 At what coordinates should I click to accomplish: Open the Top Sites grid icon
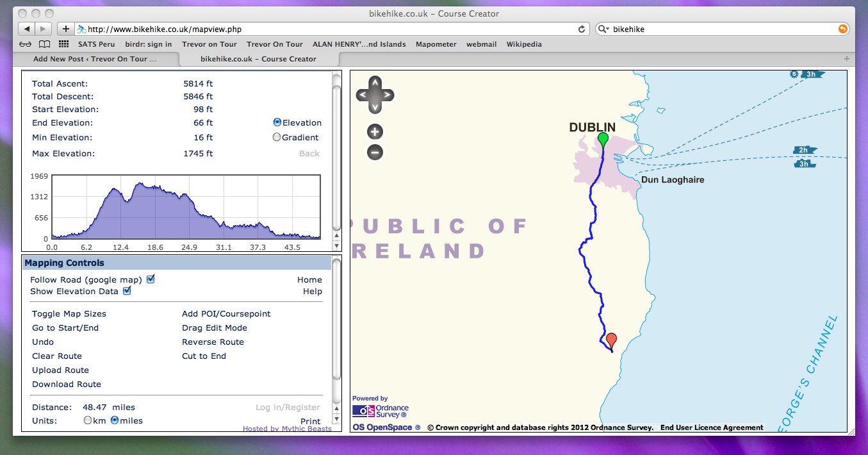click(x=63, y=44)
